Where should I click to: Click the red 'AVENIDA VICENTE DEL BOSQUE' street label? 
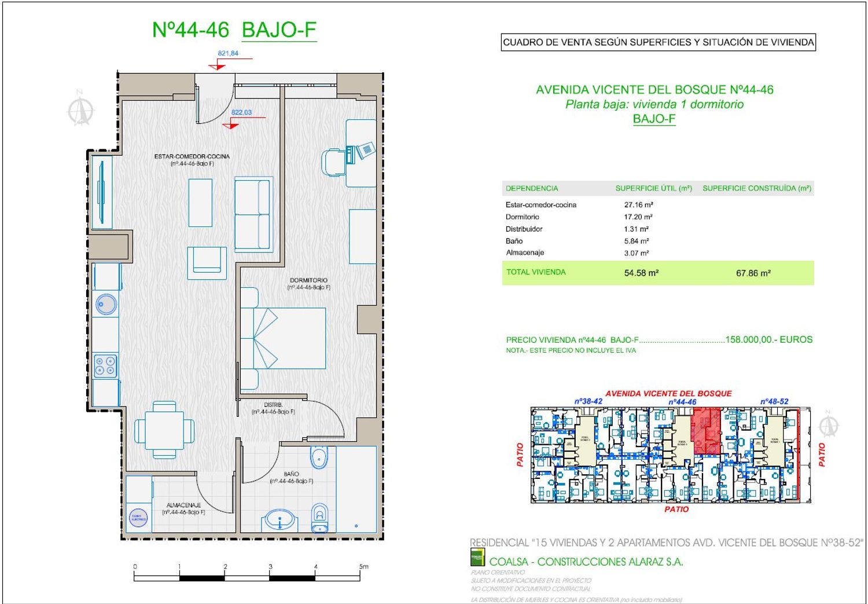click(x=669, y=393)
